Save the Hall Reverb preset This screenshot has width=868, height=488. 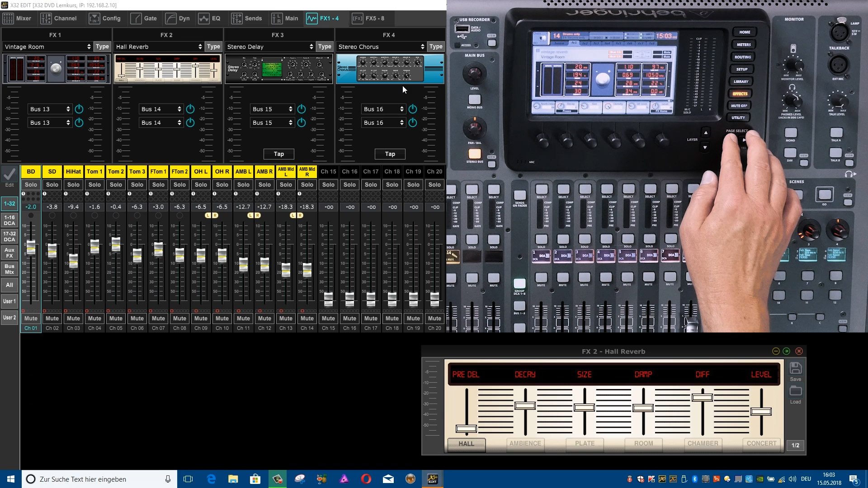[796, 372]
